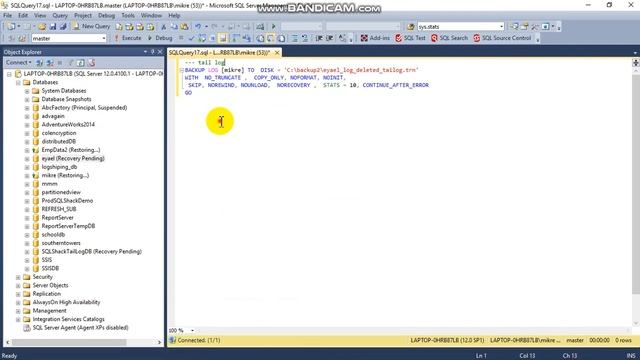The width and height of the screenshot is (640, 360).
Task: Select AbcFactory (Principal, Suspended) database
Action: click(84, 108)
